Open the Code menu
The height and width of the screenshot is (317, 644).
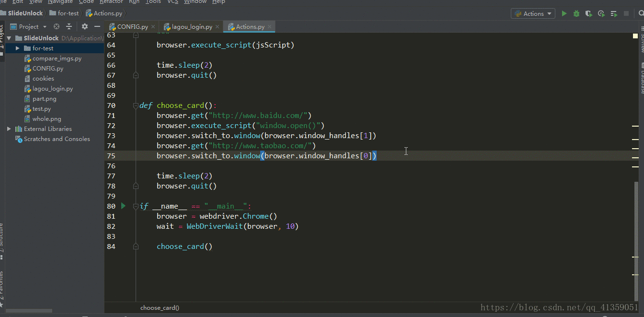pyautogui.click(x=86, y=2)
